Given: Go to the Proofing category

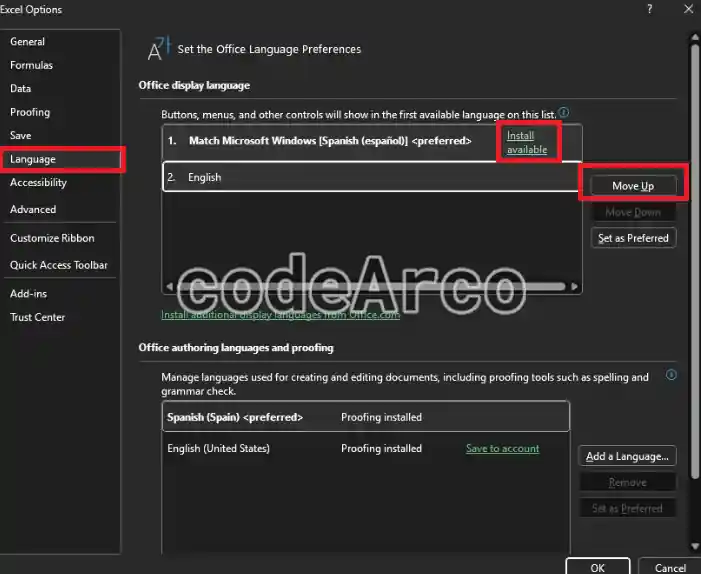Looking at the screenshot, I should (x=30, y=112).
